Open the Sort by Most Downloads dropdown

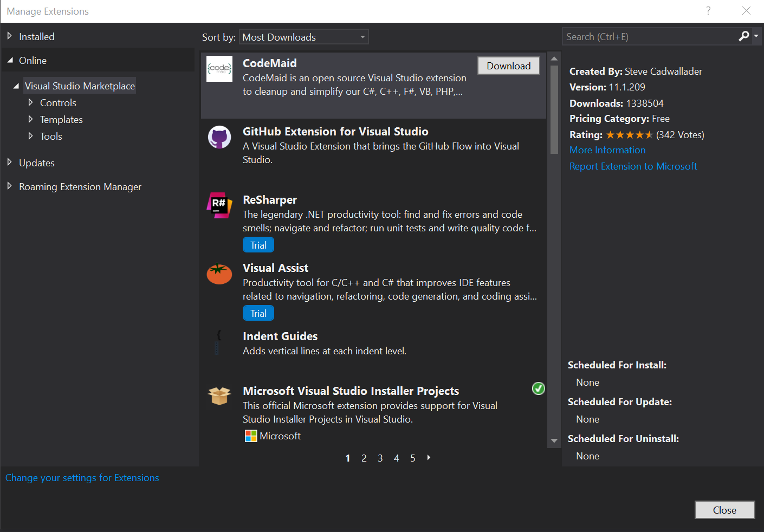click(304, 37)
